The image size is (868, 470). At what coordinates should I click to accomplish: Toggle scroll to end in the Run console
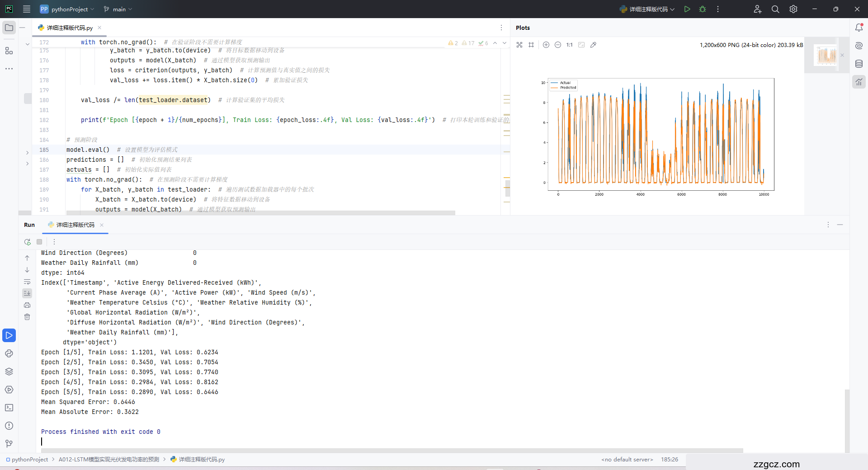[27, 293]
